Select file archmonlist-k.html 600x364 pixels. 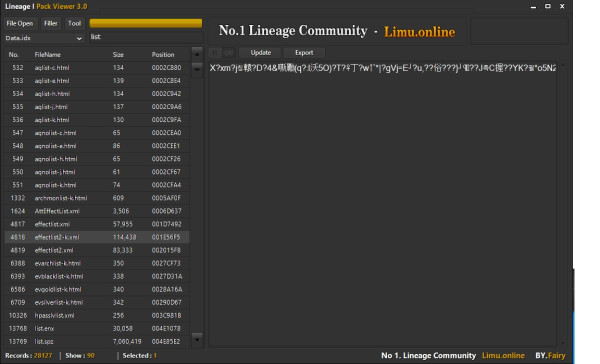97,198
